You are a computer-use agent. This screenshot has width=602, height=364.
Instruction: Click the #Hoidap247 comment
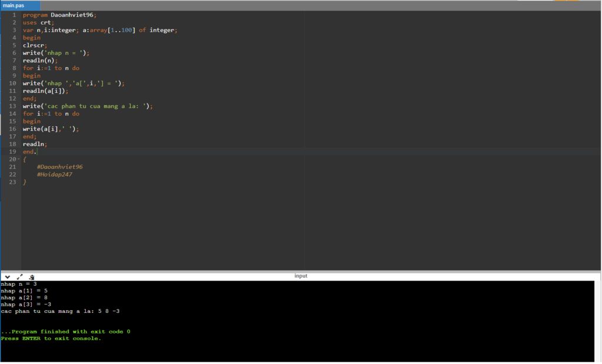(x=54, y=174)
